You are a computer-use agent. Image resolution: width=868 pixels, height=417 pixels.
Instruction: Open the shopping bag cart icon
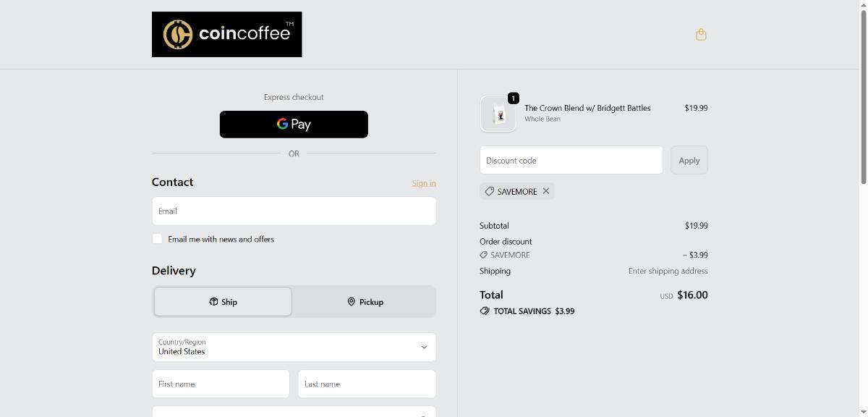[x=700, y=35]
